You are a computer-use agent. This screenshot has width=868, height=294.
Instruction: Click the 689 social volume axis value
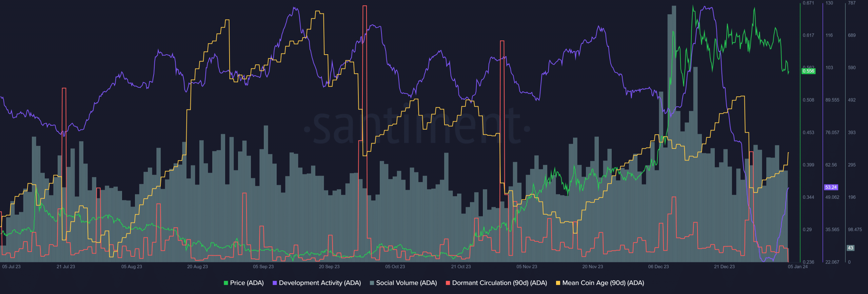tap(852, 35)
